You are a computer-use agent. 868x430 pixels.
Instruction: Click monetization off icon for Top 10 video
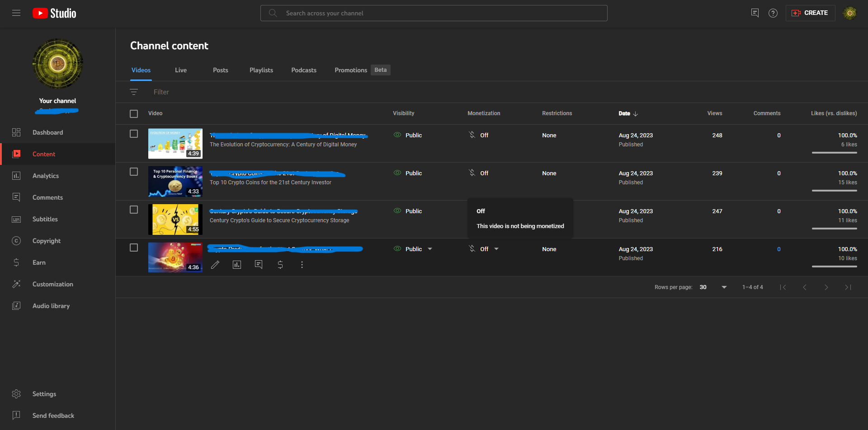point(472,173)
